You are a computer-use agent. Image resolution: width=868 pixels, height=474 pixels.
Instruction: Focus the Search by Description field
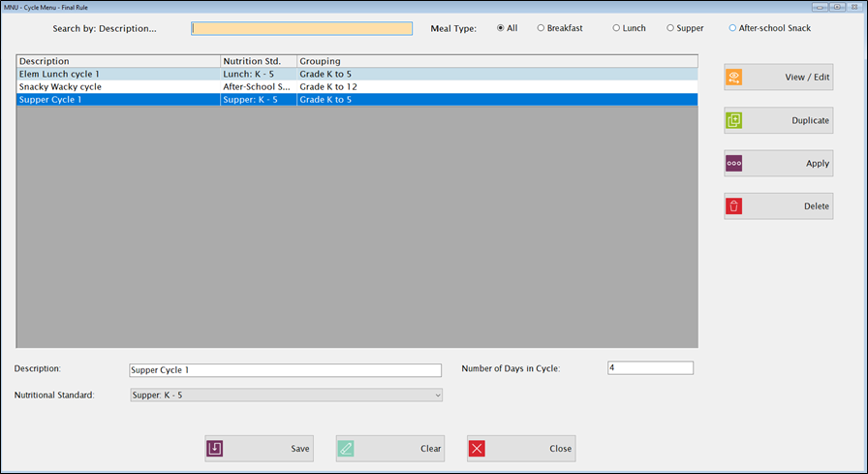pyautogui.click(x=301, y=28)
